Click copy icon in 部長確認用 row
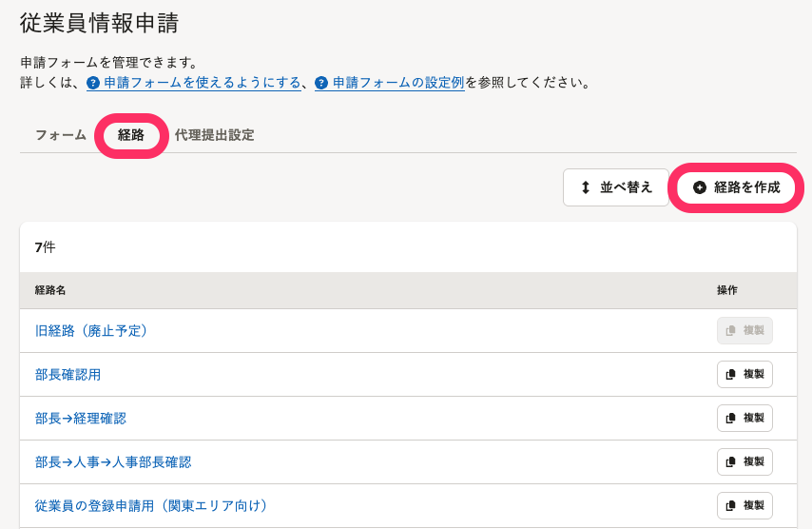Screen dimensions: 812x529 tap(730, 375)
